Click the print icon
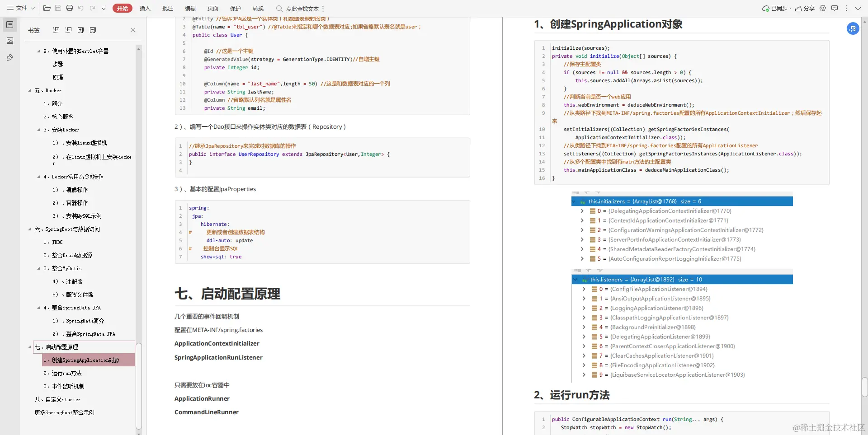Viewport: 868px width, 435px height. coord(70,8)
